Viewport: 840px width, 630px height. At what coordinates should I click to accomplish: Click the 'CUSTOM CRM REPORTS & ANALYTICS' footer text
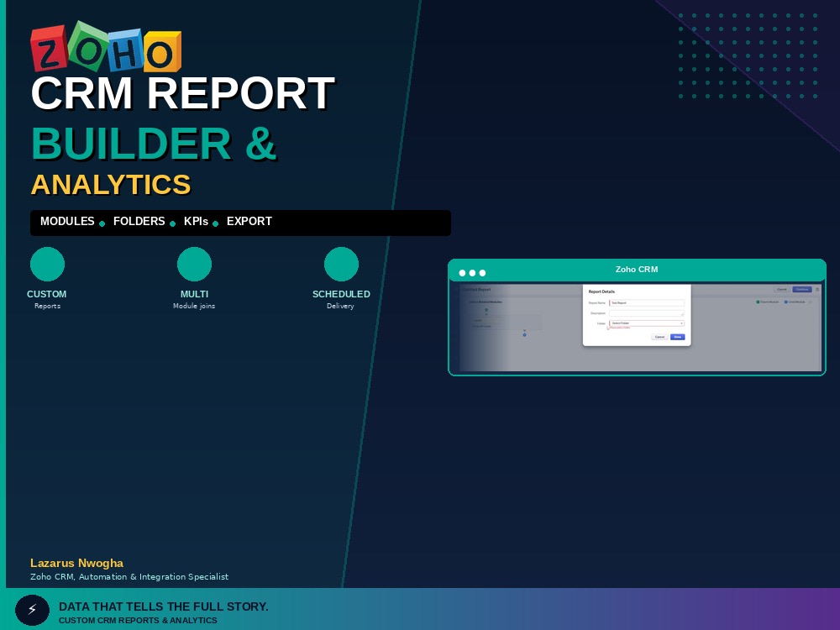pos(139,621)
